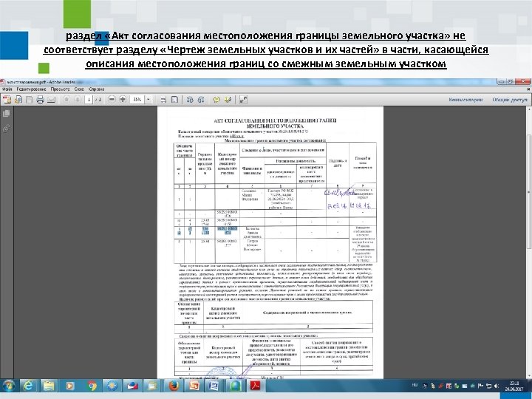This screenshot has width=532, height=399.
Task: Open the media player taskbar icon
Action: tap(70, 386)
